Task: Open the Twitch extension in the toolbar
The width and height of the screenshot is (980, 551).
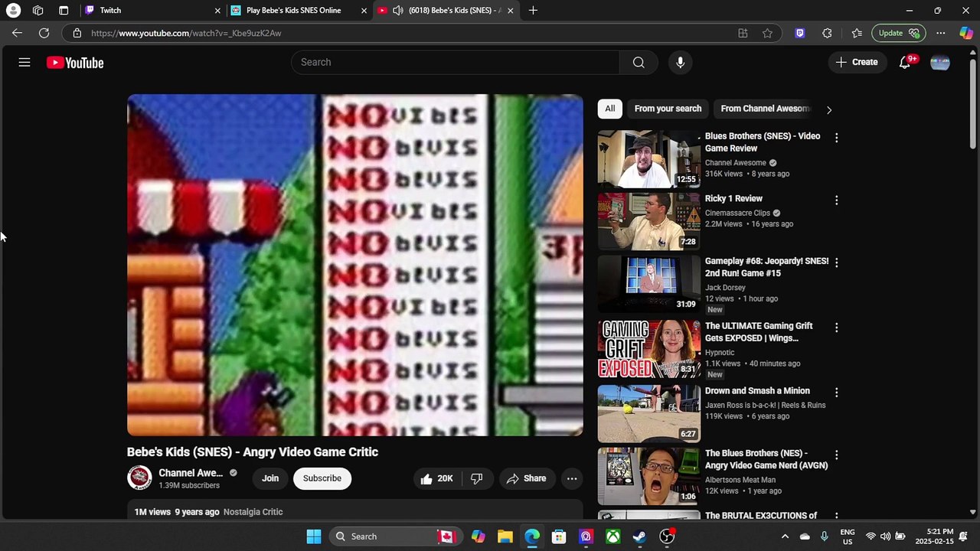Action: coord(800,33)
